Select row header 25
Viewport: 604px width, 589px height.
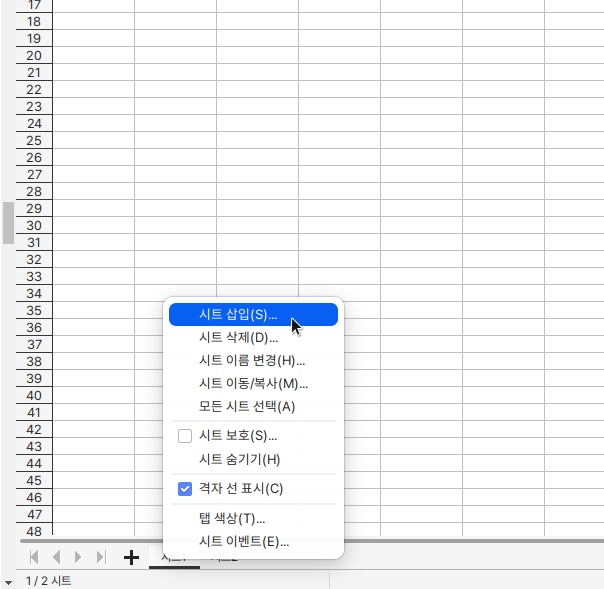click(x=34, y=140)
